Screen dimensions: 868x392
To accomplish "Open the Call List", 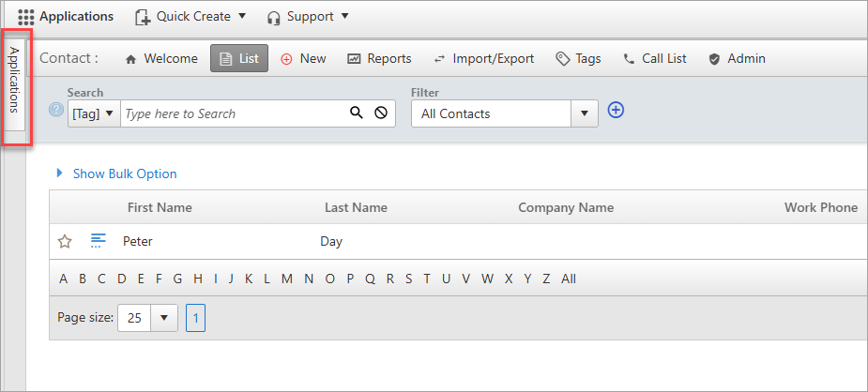I will pos(655,58).
